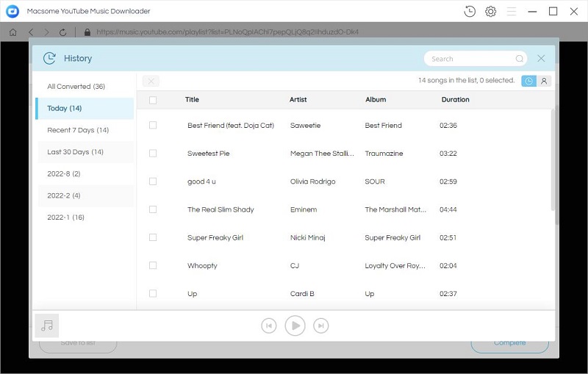This screenshot has width=588, height=374.
Task: Click artist name 'Nicki Minaj'
Action: point(307,237)
